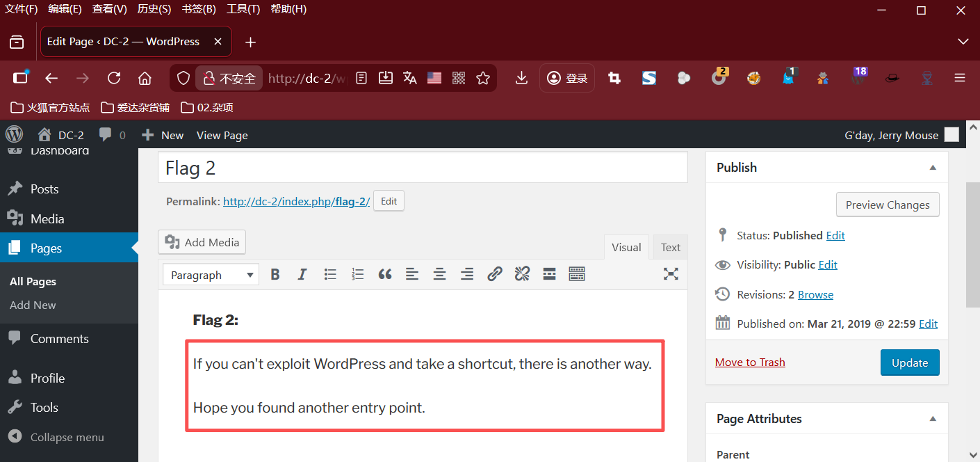980x462 pixels.
Task: Switch to the Visual editor tab
Action: click(x=626, y=247)
